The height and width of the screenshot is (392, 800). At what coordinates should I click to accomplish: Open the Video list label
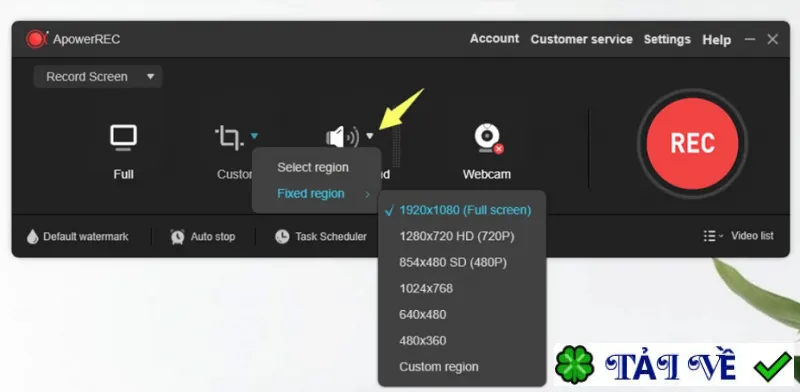click(752, 236)
